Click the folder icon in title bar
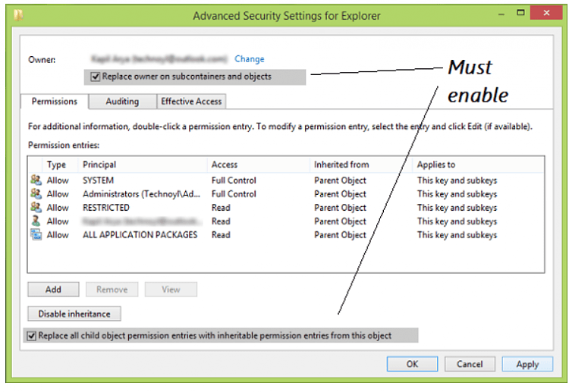Screen dimensions: 569x392 click(18, 15)
